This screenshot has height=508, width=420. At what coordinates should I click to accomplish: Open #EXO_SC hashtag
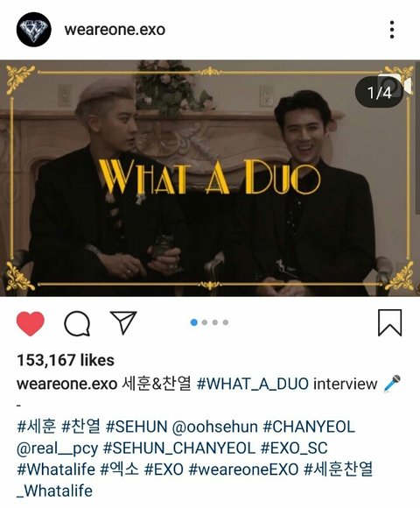tap(294, 448)
